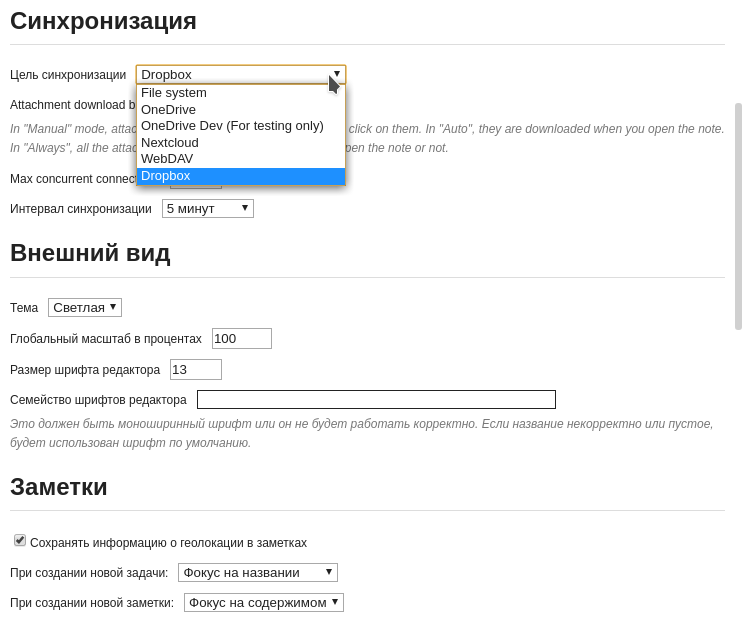Click the Цель синхронизации label
Image resolution: width=742 pixels, height=630 pixels.
tap(68, 75)
